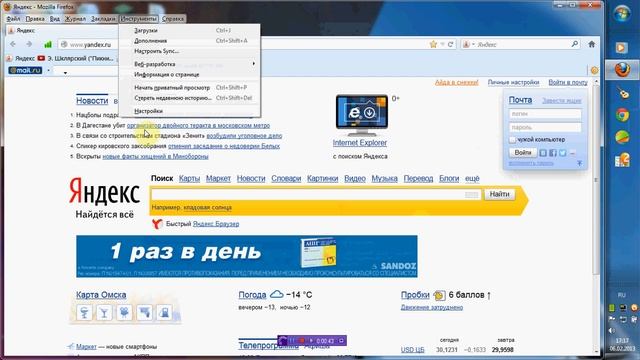
Task: Focus the логин input field
Action: coord(545,114)
